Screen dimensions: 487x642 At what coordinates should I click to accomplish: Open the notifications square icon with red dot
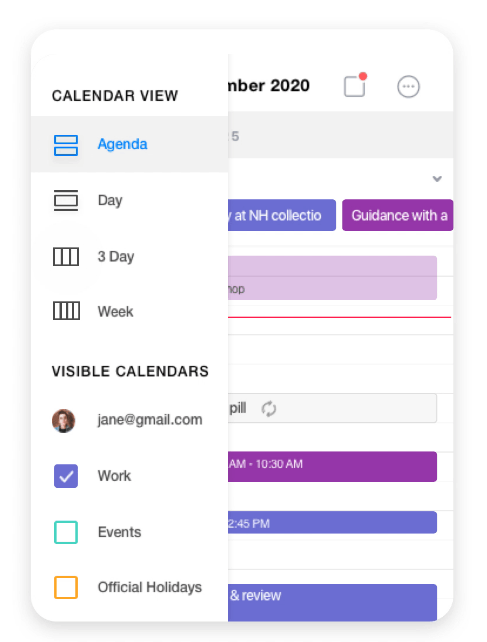(x=355, y=85)
